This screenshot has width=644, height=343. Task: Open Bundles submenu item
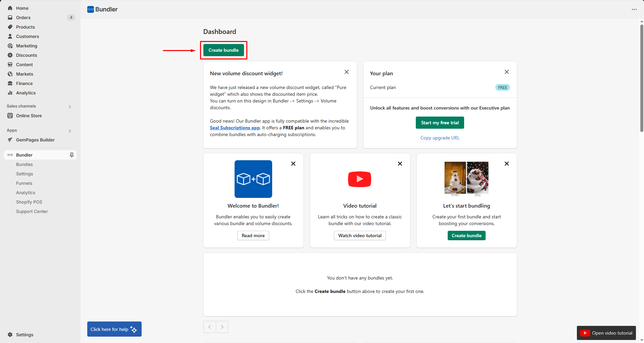24,164
